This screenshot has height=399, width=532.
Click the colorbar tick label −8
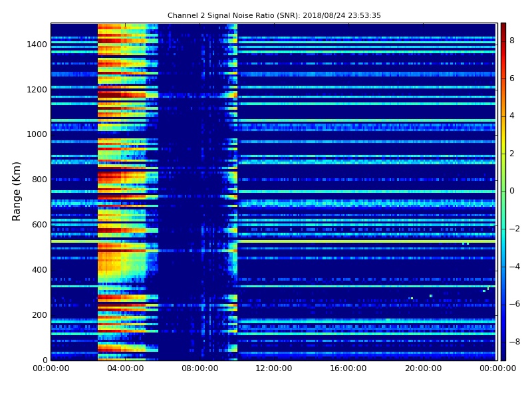coord(515,342)
